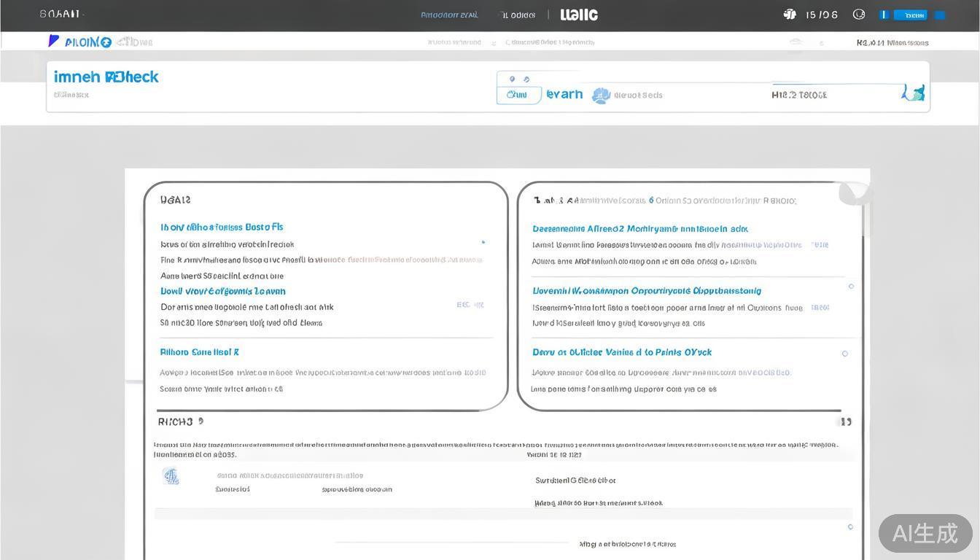Click the blue circular badge in the logo

click(x=106, y=42)
